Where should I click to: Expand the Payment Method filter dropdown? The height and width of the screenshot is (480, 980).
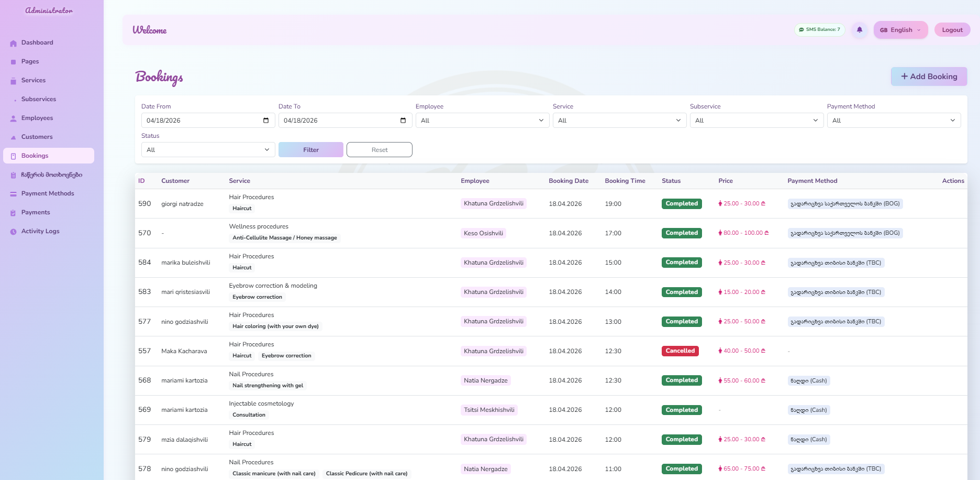tap(894, 121)
